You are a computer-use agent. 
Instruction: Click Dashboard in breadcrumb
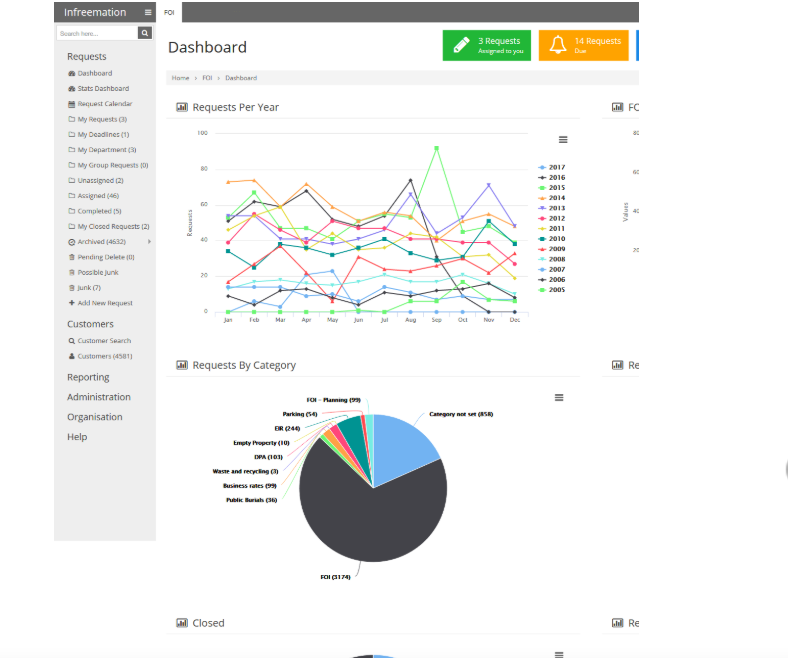pyautogui.click(x=241, y=78)
